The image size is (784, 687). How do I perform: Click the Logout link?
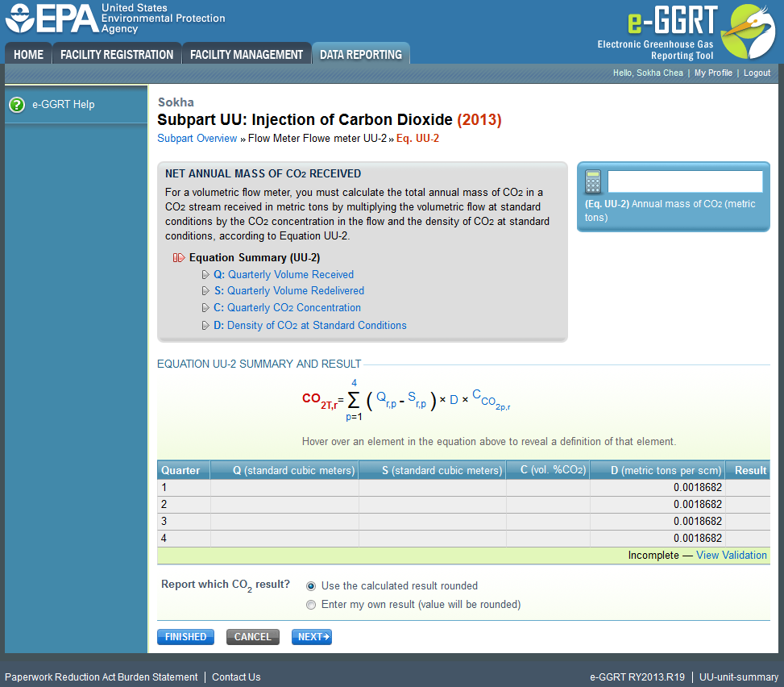757,73
